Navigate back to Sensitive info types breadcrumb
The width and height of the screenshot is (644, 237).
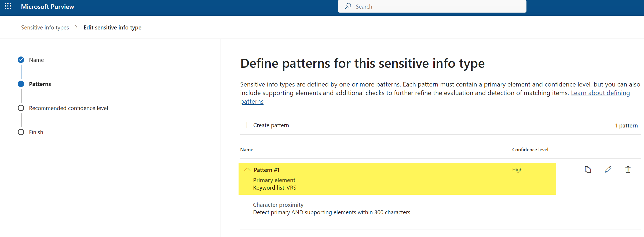45,28
